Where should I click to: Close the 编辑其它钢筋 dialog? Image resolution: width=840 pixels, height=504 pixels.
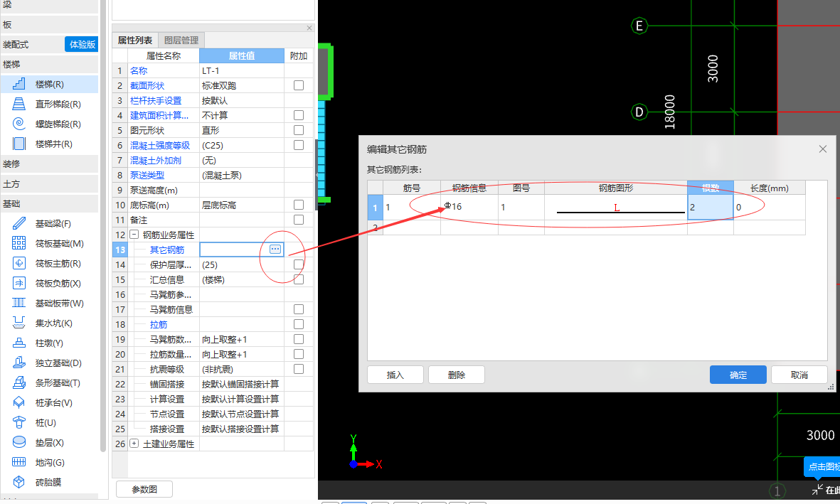coord(823,149)
